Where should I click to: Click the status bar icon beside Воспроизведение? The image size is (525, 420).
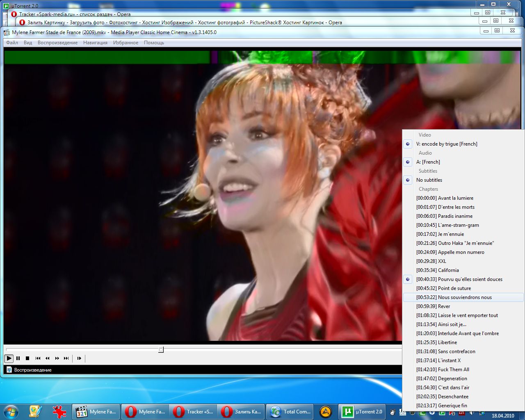coord(9,370)
